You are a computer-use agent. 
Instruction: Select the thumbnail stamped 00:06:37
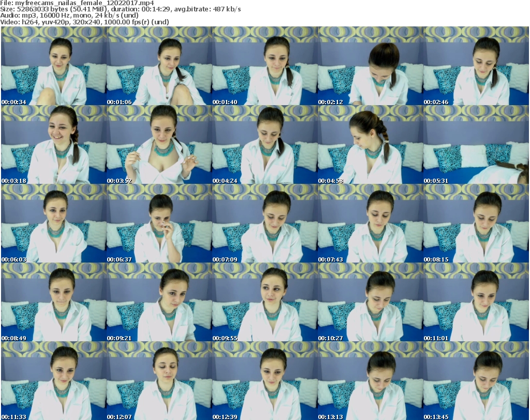pyautogui.click(x=159, y=224)
